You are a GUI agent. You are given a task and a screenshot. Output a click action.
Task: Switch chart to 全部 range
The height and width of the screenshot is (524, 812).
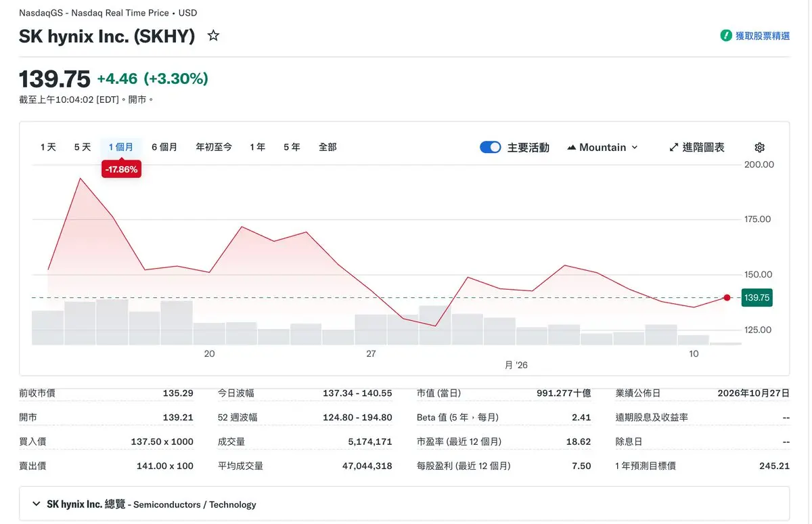328,147
